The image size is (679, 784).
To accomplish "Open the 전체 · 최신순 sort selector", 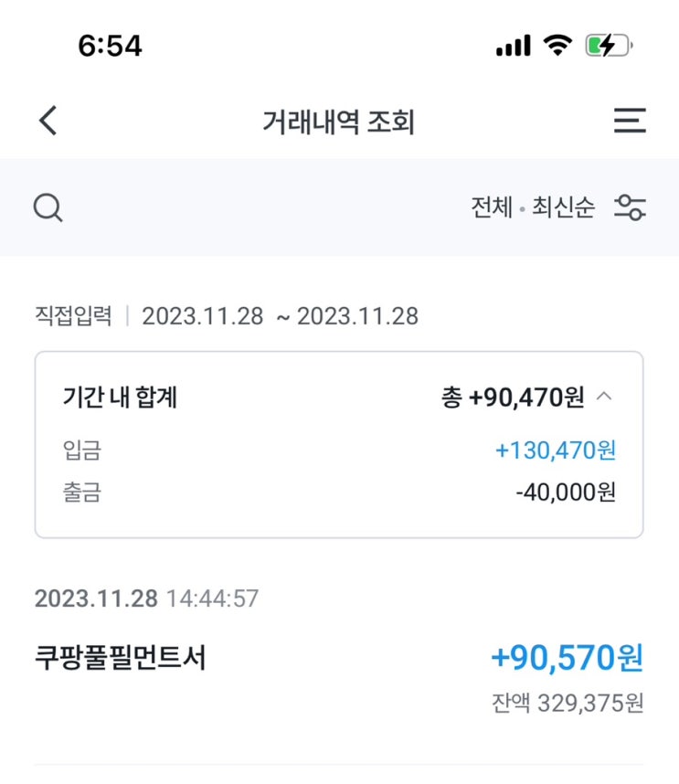I will coord(533,207).
